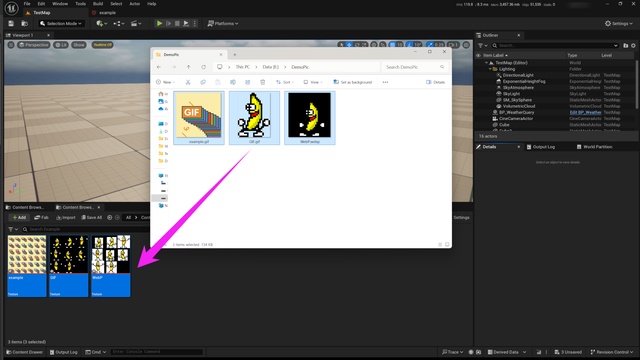
Task: Open the Outliner filter dropdown
Action: coord(482,45)
